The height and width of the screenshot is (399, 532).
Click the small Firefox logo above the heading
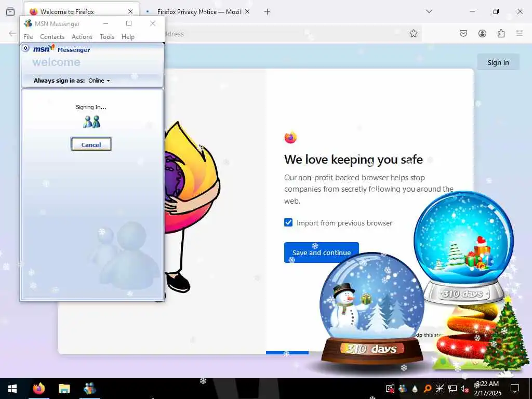click(x=290, y=137)
